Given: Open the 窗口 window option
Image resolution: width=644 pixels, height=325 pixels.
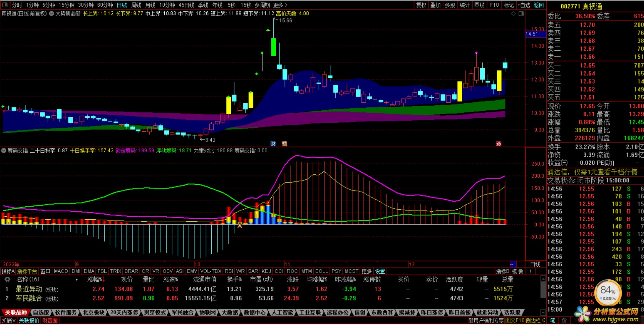Looking at the screenshot, I should (x=45, y=271).
